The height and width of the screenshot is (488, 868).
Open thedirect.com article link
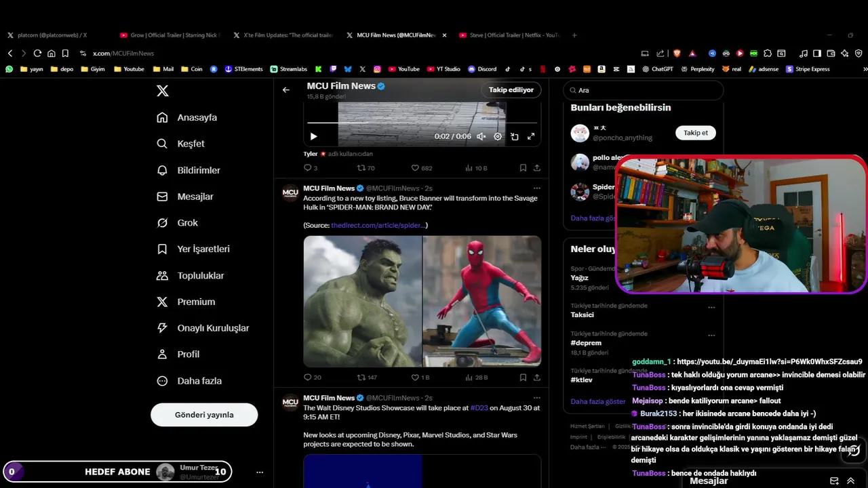coord(378,225)
